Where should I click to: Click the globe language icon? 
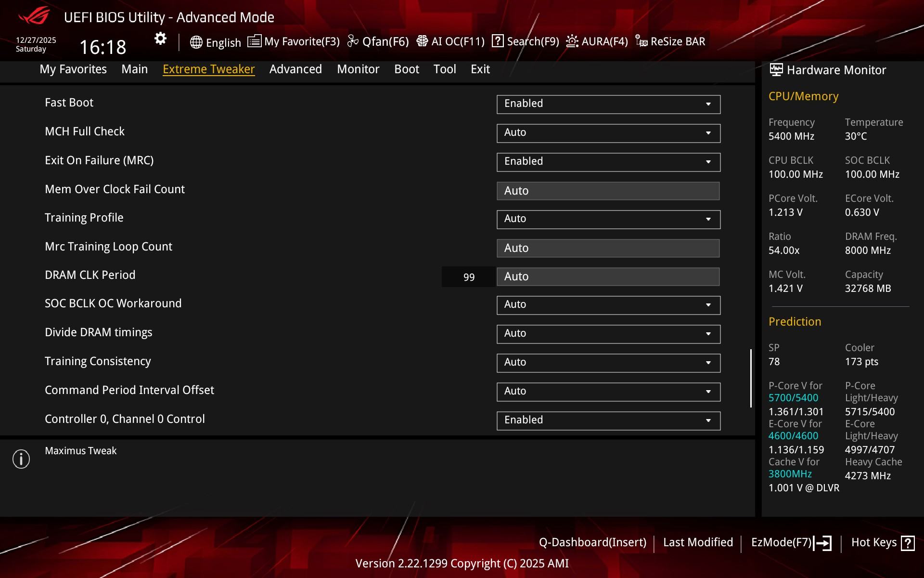[196, 42]
